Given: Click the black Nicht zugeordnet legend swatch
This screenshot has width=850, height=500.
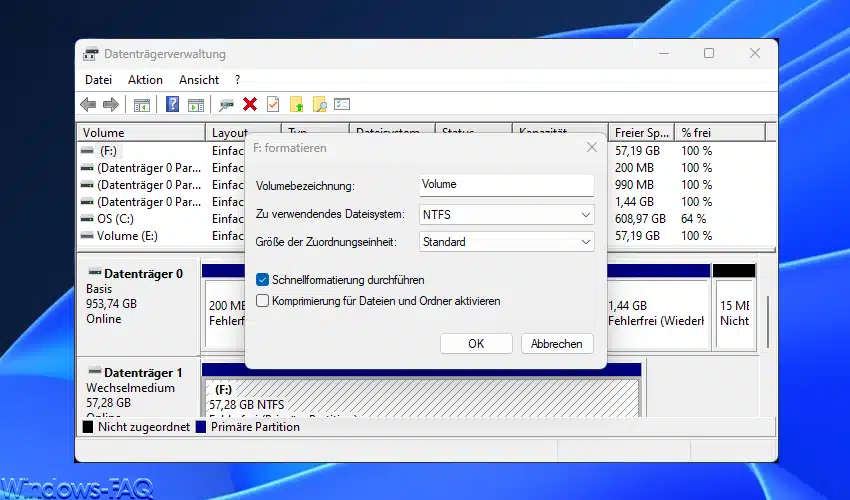Looking at the screenshot, I should [88, 427].
